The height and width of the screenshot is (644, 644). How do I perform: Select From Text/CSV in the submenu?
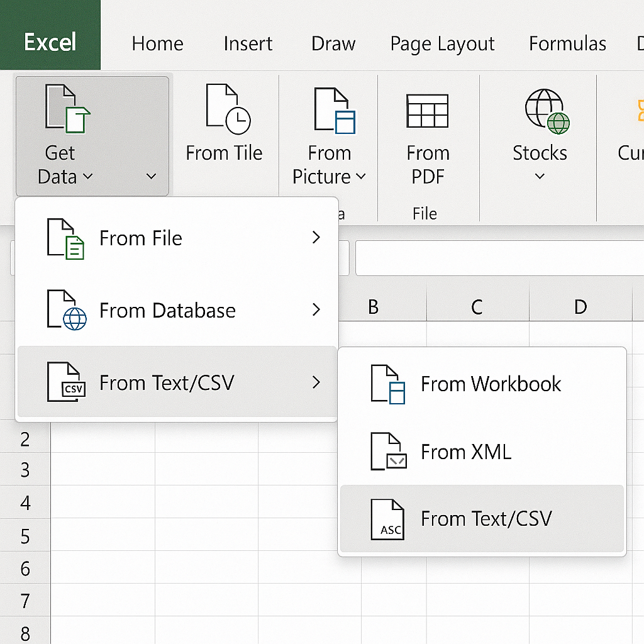coord(482,519)
